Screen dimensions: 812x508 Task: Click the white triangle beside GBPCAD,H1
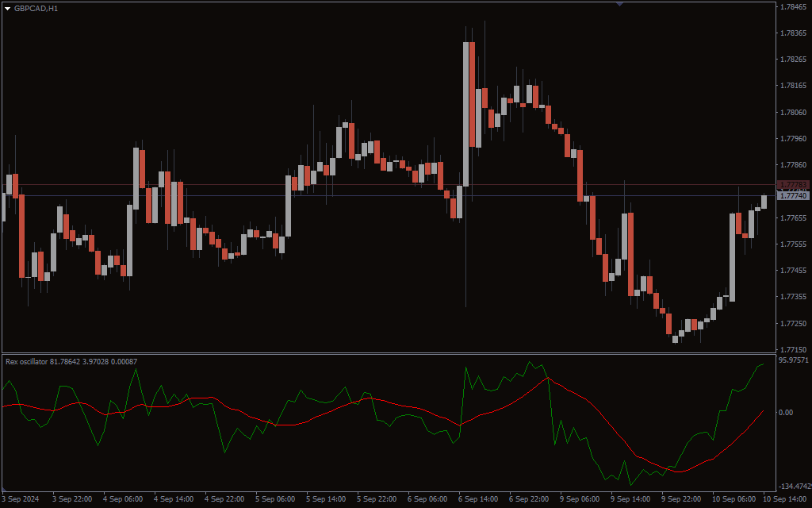point(7,8)
